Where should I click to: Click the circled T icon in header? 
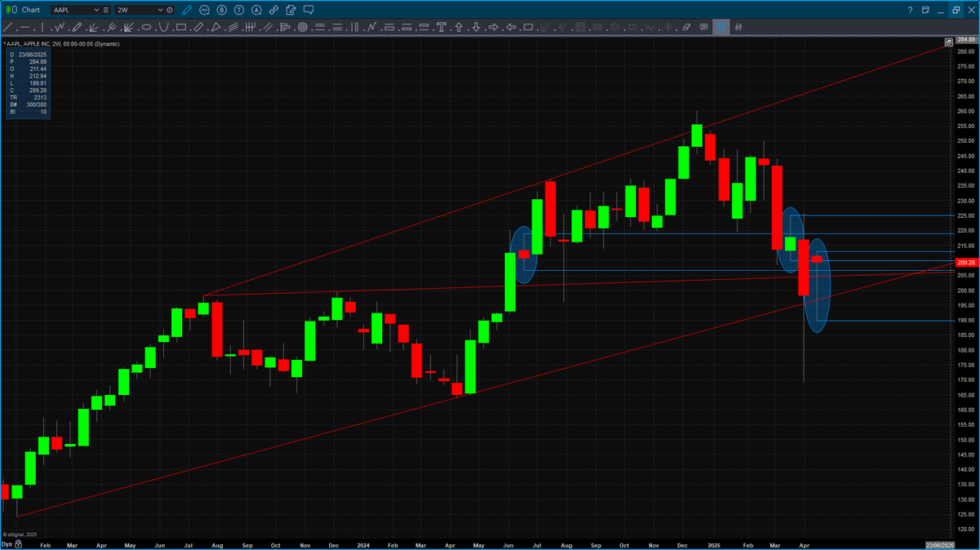(x=239, y=10)
